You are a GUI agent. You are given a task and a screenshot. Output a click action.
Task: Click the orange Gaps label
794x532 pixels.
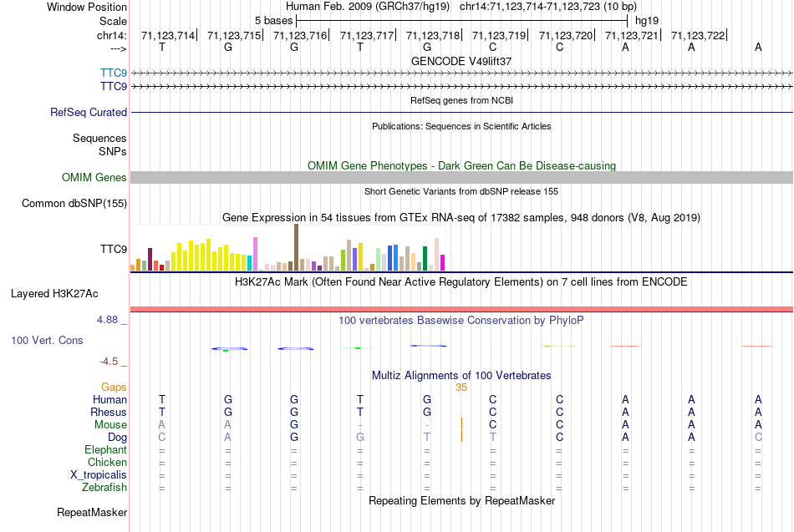click(114, 388)
